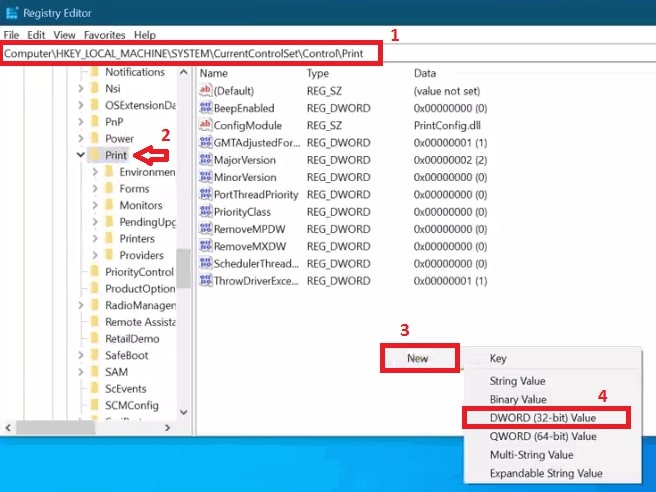The width and height of the screenshot is (656, 492).
Task: Expand the Monitors subkey
Action: 95,205
